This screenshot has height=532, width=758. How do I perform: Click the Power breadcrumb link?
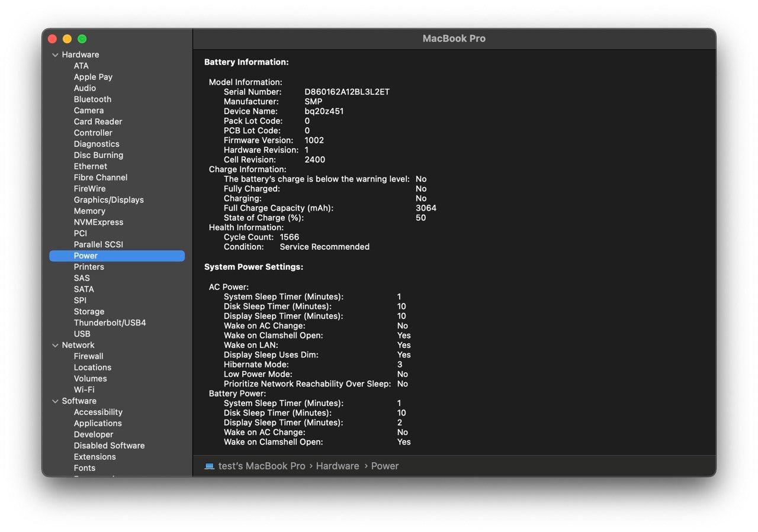pyautogui.click(x=385, y=466)
